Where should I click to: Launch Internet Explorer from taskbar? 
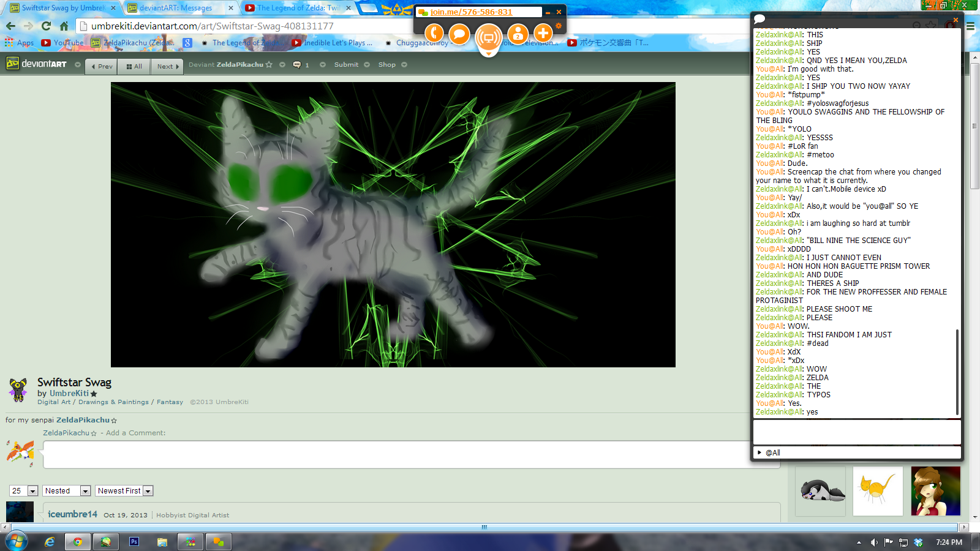coord(50,542)
